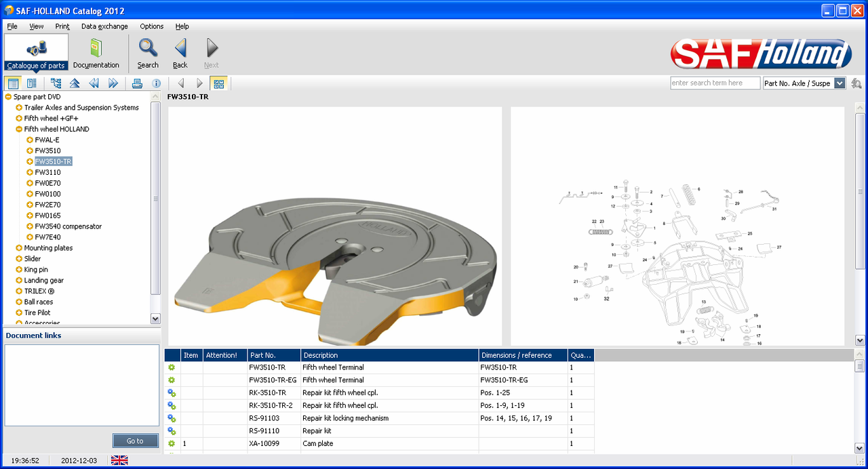Click the kit icon of RK-3510-TR-2 row

pos(172,405)
